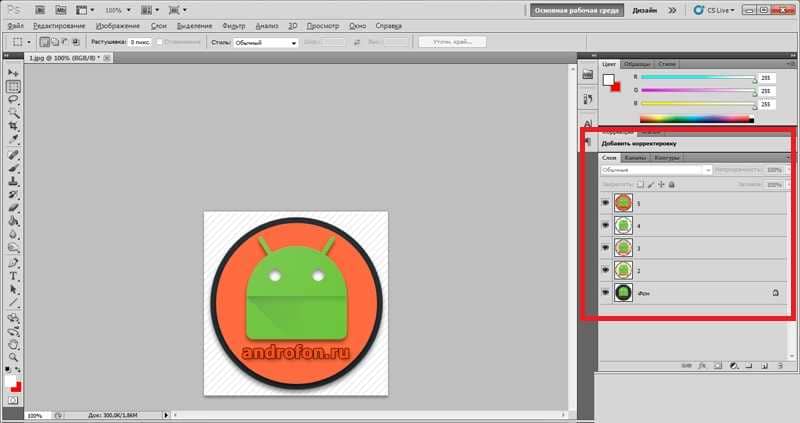The width and height of the screenshot is (800, 423).
Task: Select the History Brush tool
Action: (x=13, y=195)
